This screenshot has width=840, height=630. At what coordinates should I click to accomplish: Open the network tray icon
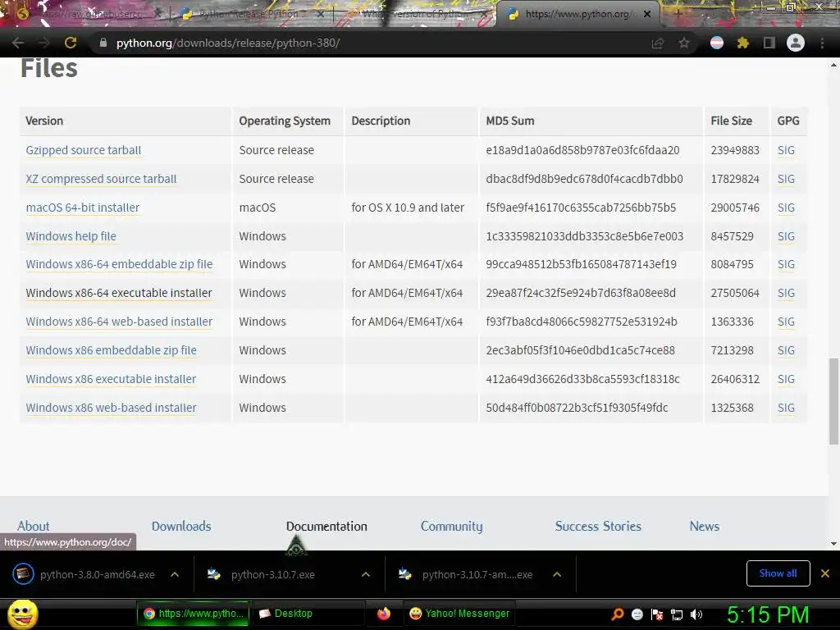pyautogui.click(x=677, y=614)
